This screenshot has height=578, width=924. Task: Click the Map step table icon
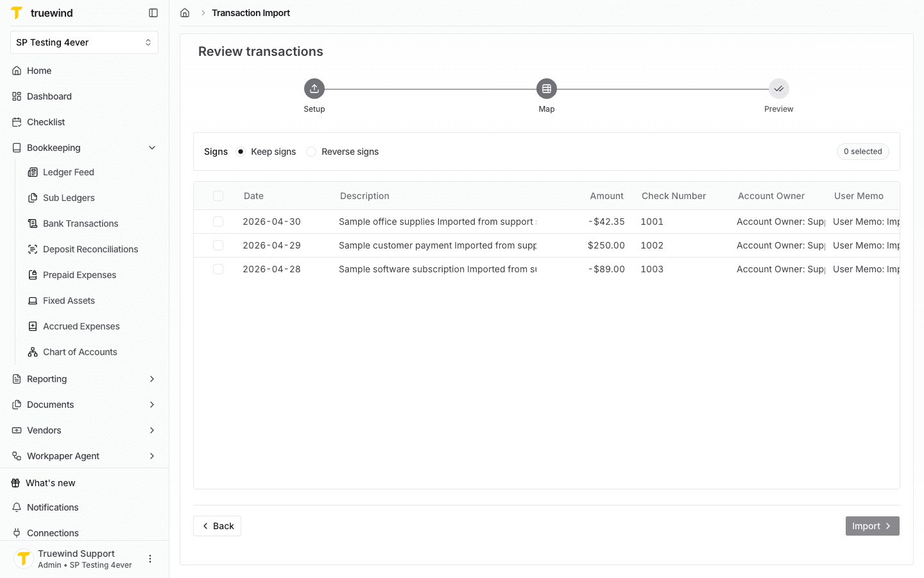(547, 89)
